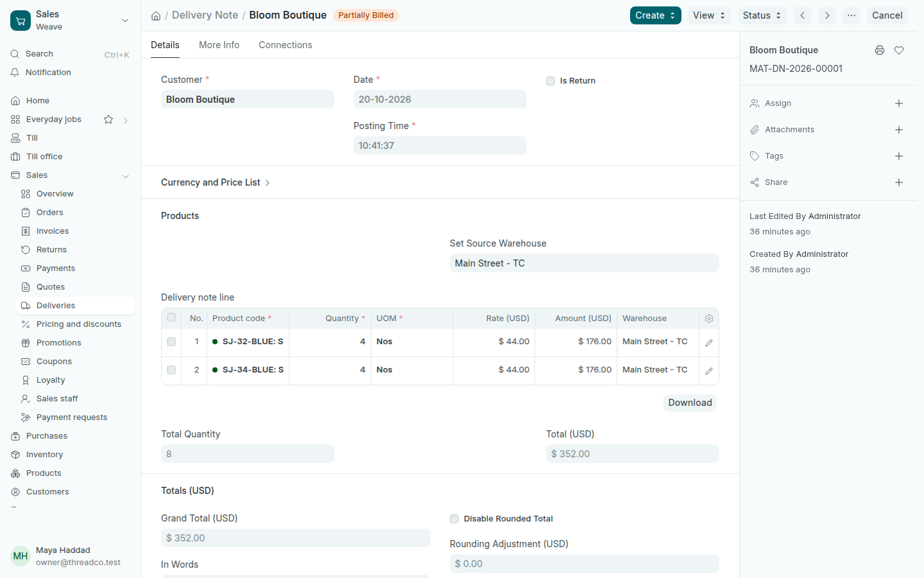924x578 pixels.
Task: Go to previous document arrow
Action: click(x=803, y=15)
